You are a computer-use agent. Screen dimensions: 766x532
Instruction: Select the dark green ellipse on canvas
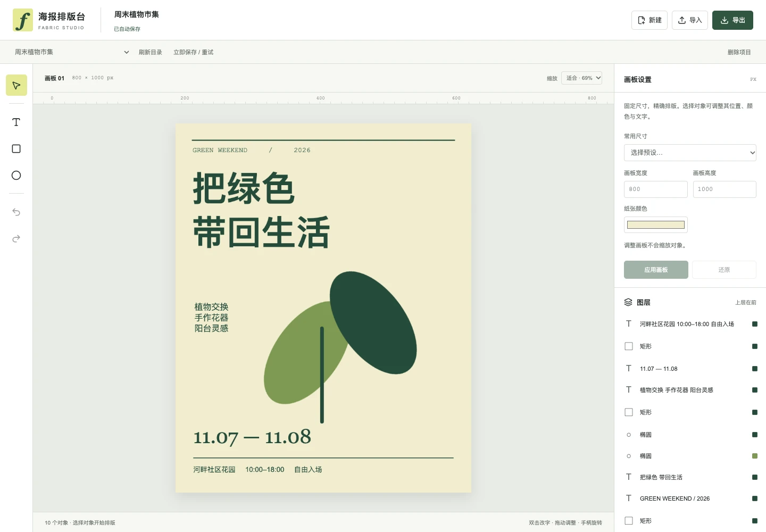pos(373,322)
